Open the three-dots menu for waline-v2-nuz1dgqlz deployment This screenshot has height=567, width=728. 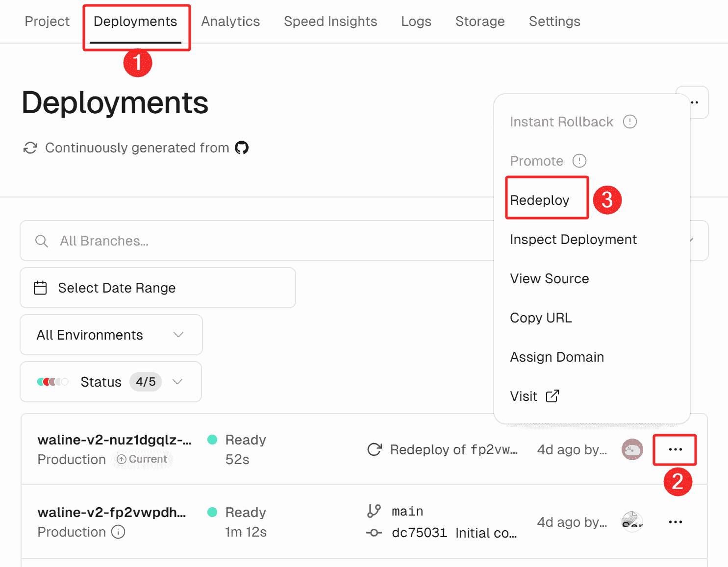675,449
